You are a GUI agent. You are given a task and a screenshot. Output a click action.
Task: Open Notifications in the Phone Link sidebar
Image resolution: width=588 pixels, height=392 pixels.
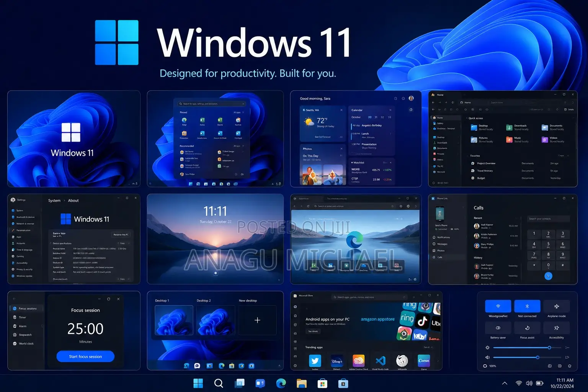point(442,237)
